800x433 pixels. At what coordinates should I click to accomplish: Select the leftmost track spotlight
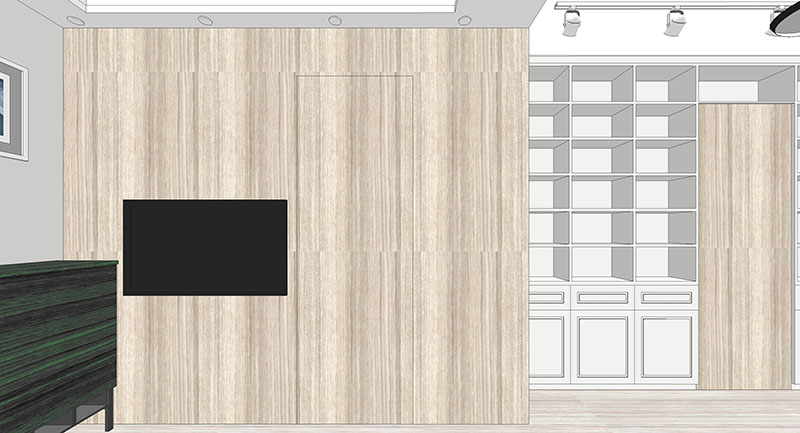click(x=572, y=21)
